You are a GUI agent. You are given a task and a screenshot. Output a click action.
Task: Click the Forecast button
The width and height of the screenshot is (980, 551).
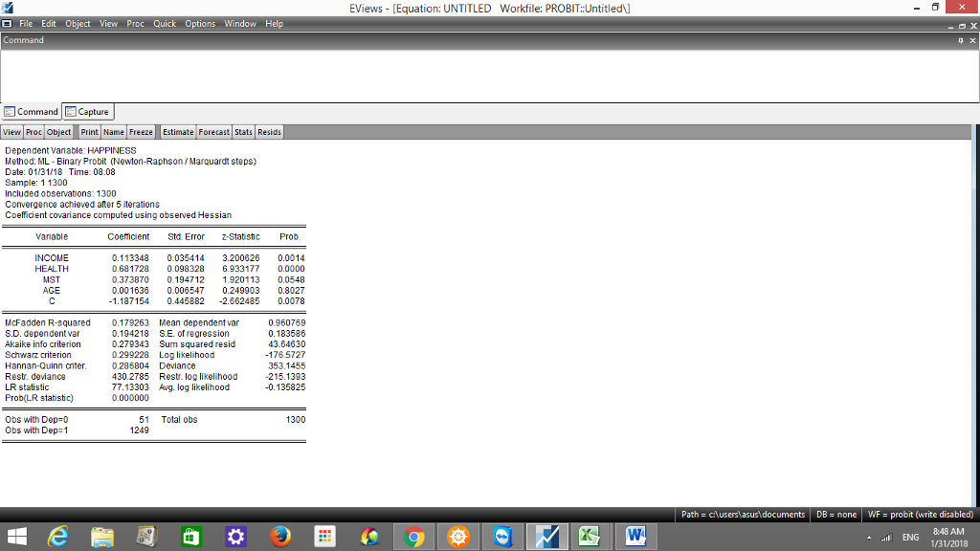coord(213,132)
